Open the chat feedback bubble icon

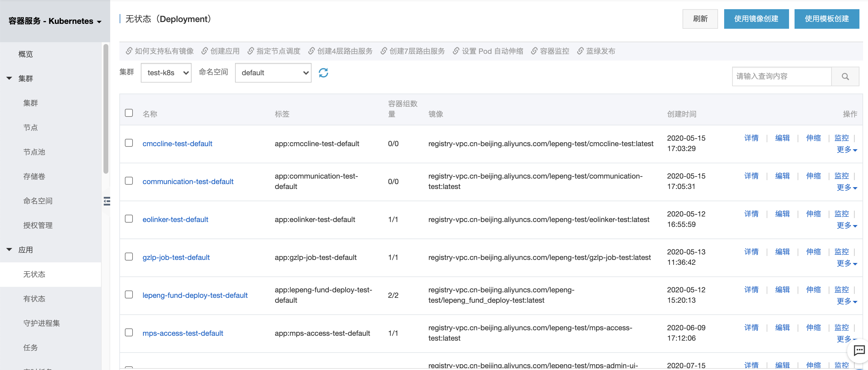coord(859,350)
